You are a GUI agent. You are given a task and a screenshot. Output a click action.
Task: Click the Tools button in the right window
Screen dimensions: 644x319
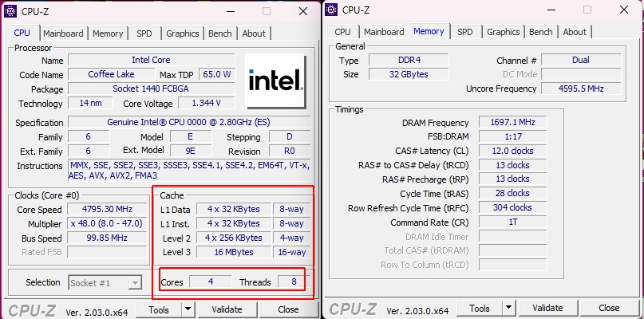(480, 308)
